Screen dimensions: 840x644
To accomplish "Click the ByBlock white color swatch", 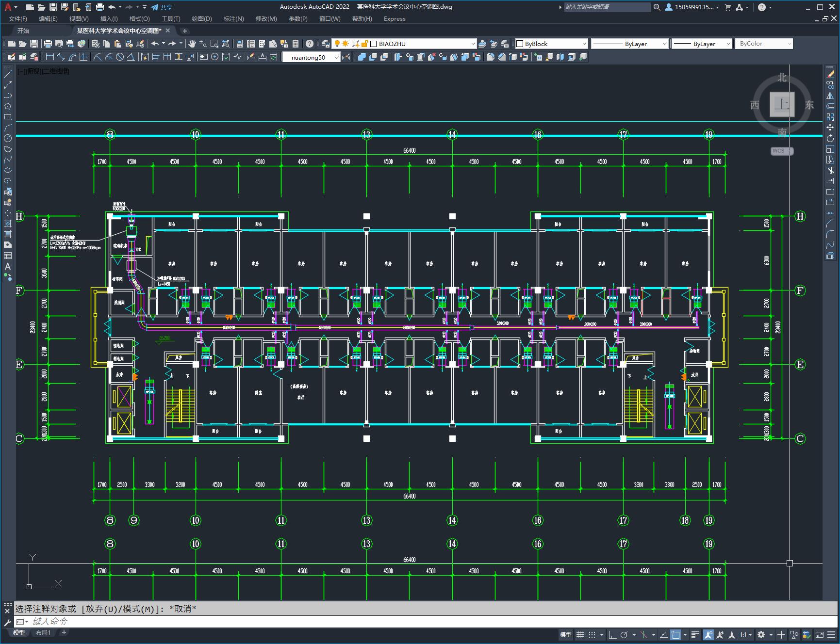I will (520, 44).
